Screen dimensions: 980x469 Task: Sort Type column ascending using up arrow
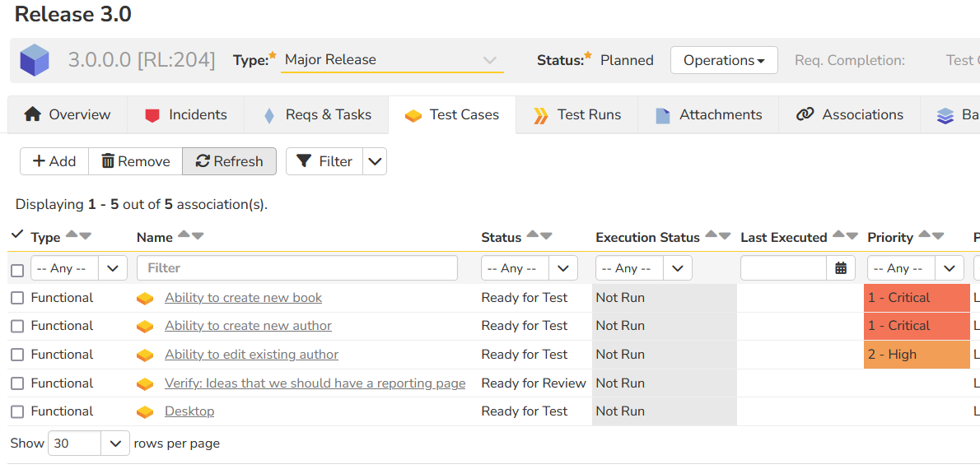coord(72,235)
